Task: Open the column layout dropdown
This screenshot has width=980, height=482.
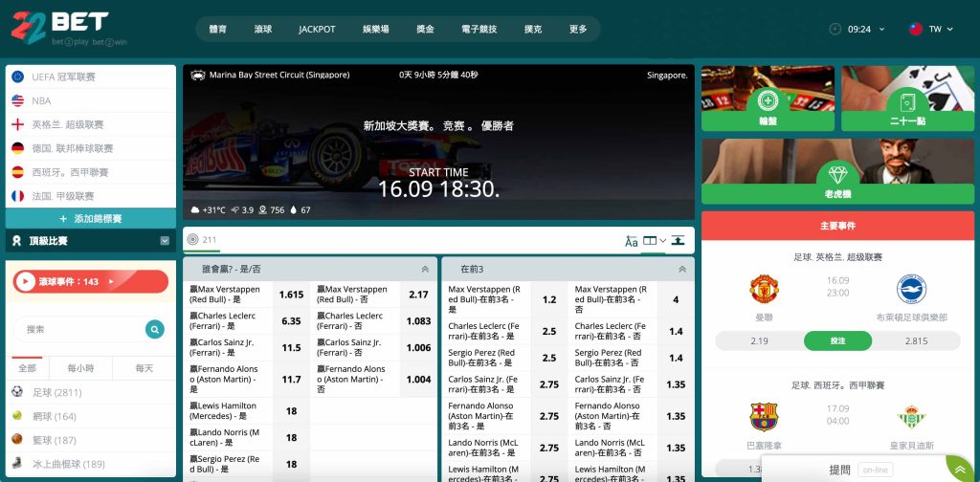Action: click(655, 240)
